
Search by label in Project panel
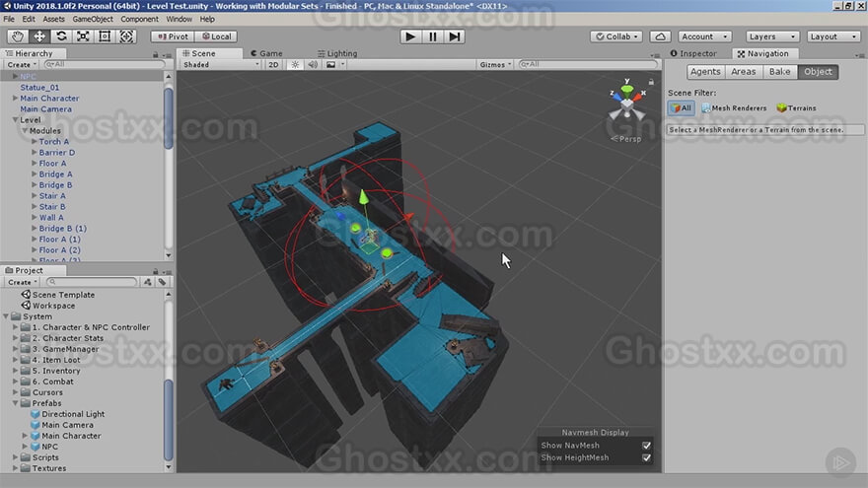tap(162, 282)
